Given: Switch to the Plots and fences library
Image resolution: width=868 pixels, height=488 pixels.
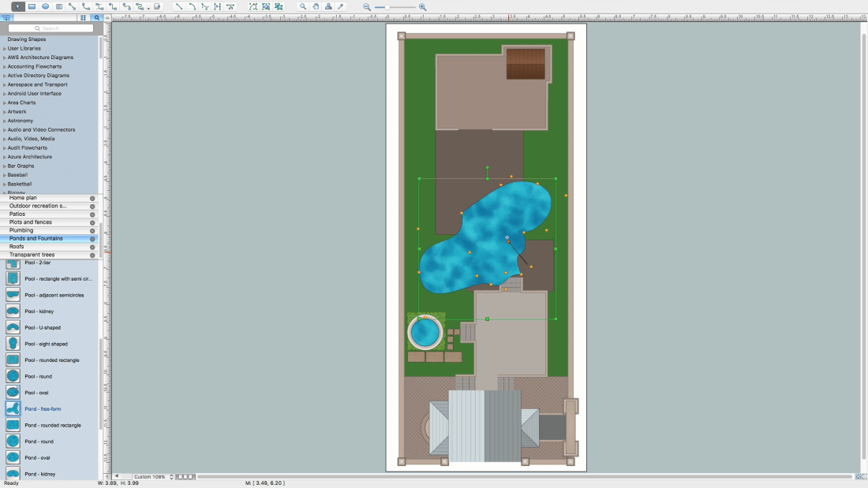Looking at the screenshot, I should [30, 222].
